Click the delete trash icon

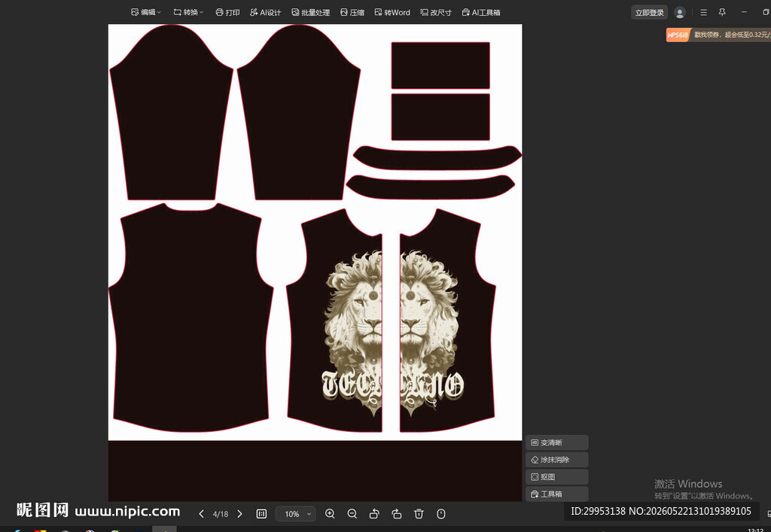[x=419, y=514]
